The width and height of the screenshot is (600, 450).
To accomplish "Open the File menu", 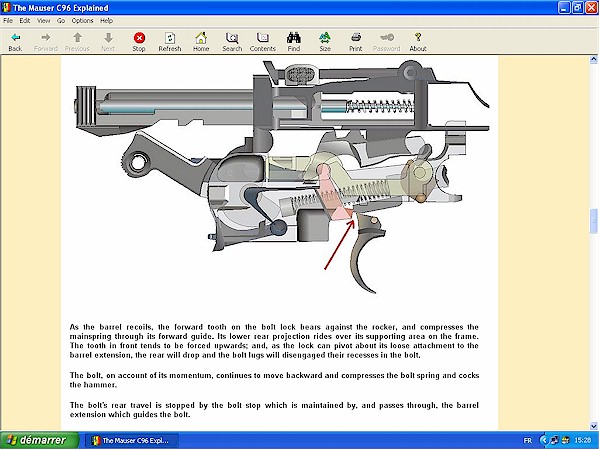I will (x=8, y=21).
